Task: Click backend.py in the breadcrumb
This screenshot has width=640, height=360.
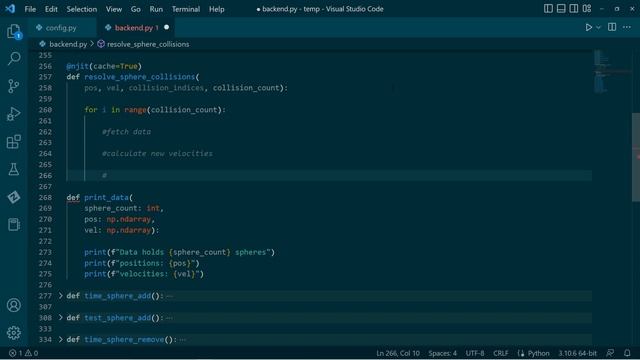Action: [68, 44]
